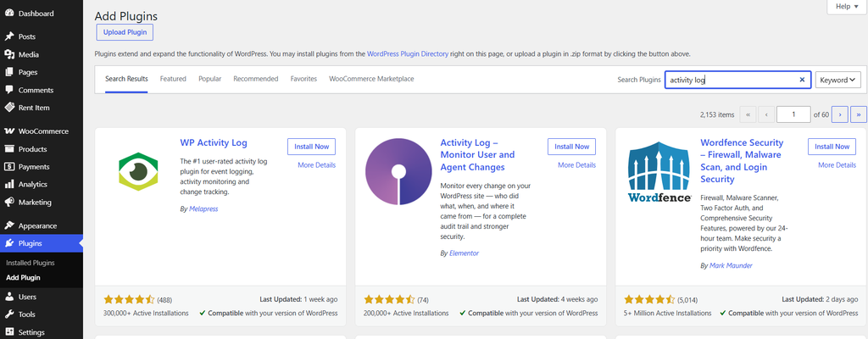Click the Comments speech bubble icon
The image size is (868, 339).
tap(8, 90)
